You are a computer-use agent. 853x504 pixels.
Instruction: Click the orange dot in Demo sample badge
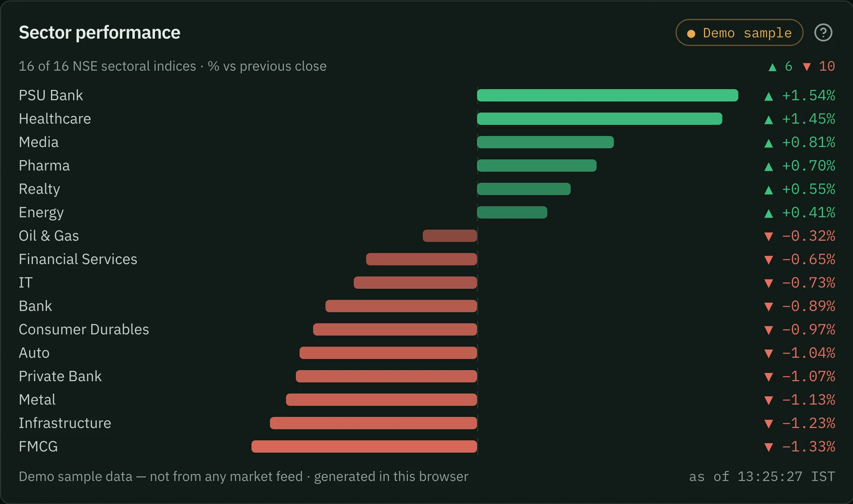(691, 34)
